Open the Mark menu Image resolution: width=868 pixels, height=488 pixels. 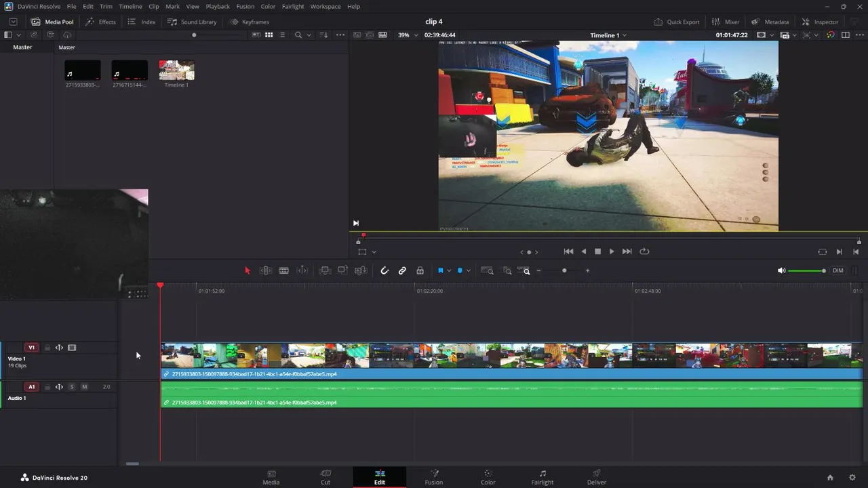[x=172, y=6]
